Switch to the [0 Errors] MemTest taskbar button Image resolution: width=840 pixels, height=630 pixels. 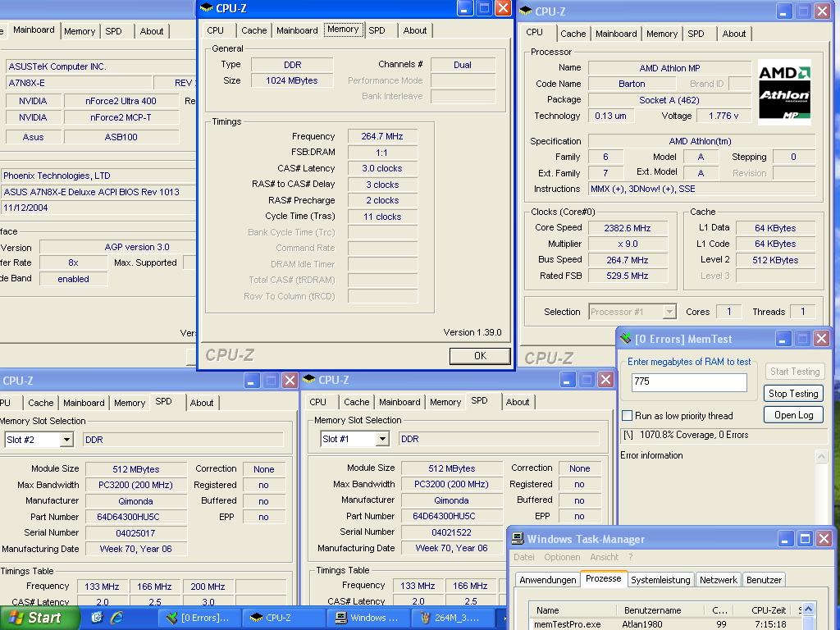pyautogui.click(x=202, y=618)
